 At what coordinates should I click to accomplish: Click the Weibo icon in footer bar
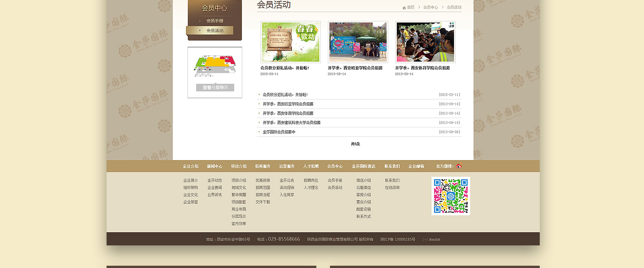pos(459,166)
